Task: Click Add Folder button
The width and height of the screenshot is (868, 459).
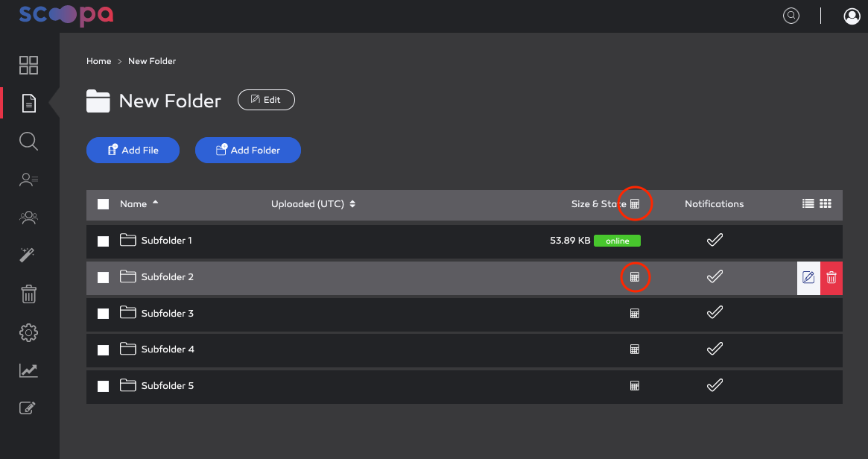Action: pyautogui.click(x=248, y=150)
